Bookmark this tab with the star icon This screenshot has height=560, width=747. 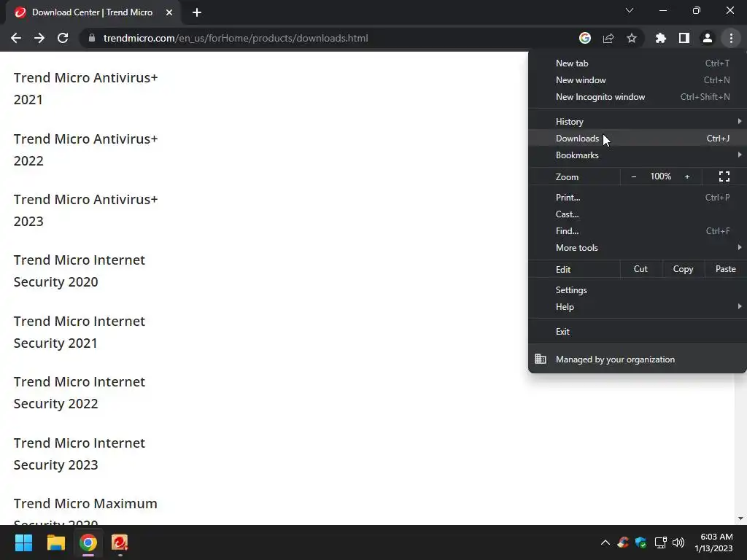pos(632,38)
